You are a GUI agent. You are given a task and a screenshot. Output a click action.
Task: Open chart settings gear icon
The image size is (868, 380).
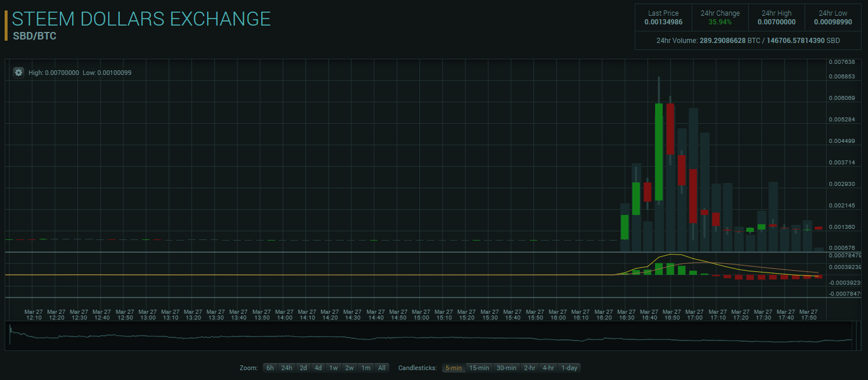[19, 73]
